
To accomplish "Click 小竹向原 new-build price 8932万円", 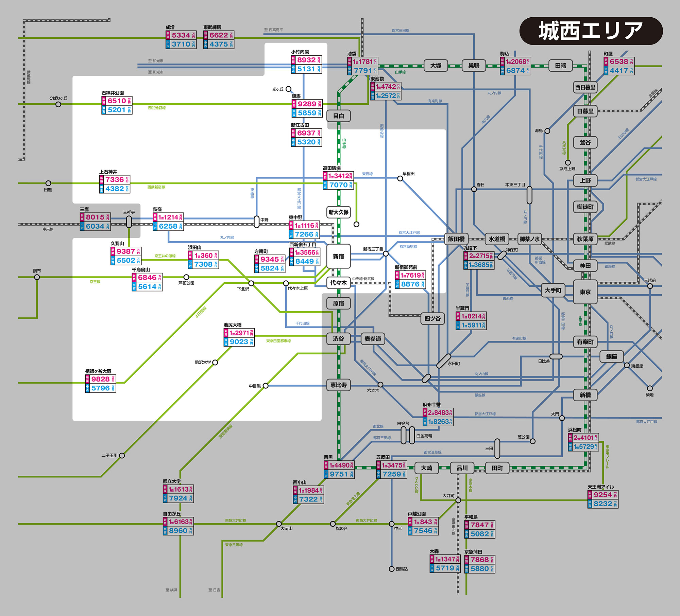I will (306, 60).
